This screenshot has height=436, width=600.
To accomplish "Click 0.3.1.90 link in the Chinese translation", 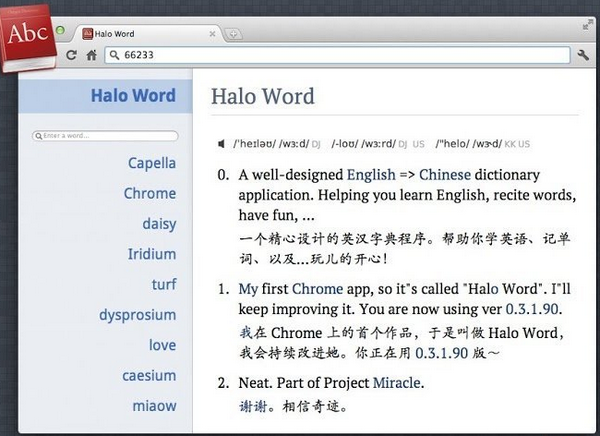I will (x=441, y=353).
